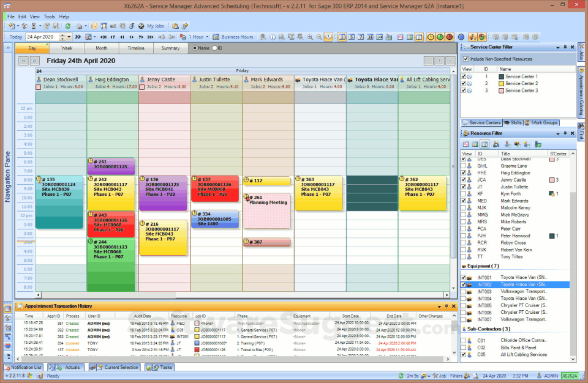Screen dimensions: 588x383
Task: Click the Business Hours button
Action: [233, 37]
